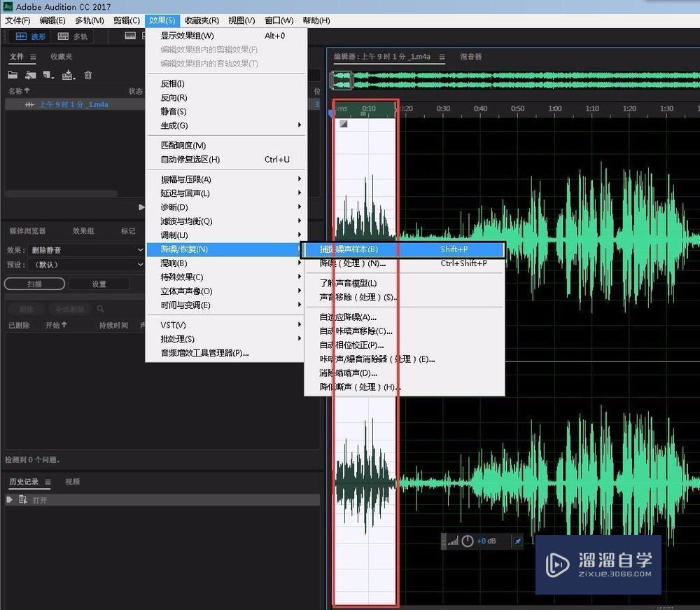Click the 打开 history entry icon
This screenshot has width=700, height=610.
pyautogui.click(x=23, y=500)
